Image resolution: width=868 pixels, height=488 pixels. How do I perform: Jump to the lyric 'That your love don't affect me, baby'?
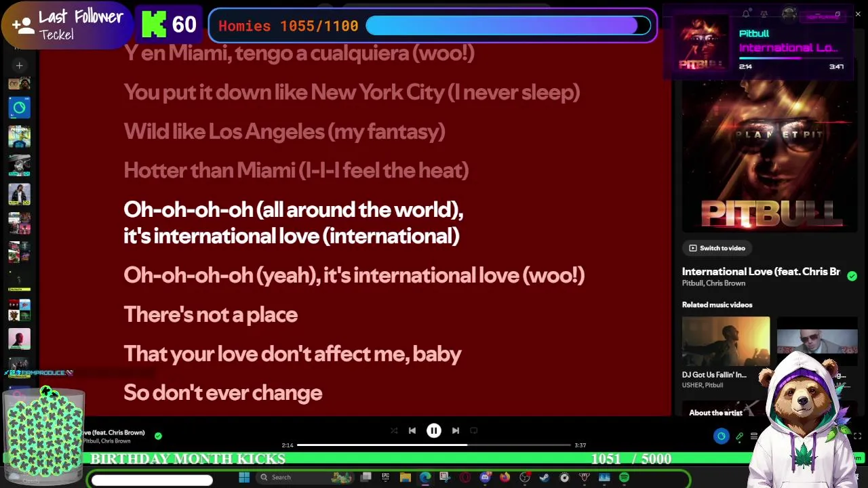292,354
